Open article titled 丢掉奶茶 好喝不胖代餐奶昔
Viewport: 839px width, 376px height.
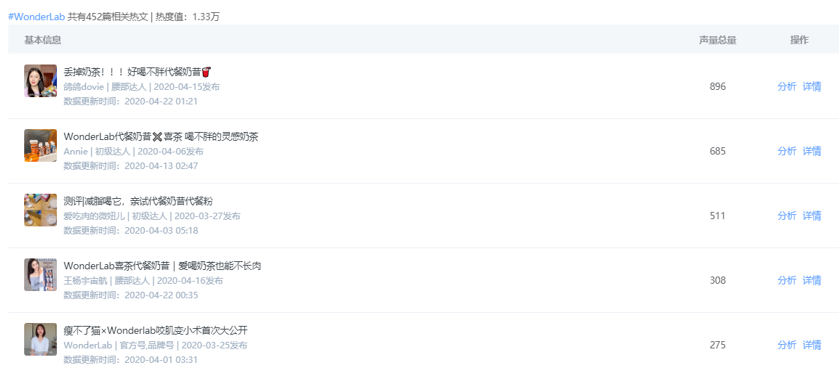[x=138, y=72]
